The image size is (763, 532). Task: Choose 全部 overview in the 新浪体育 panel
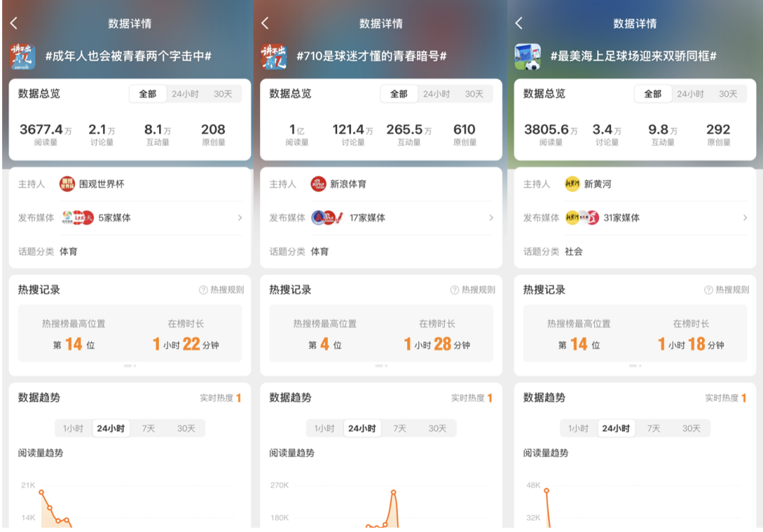(x=399, y=94)
